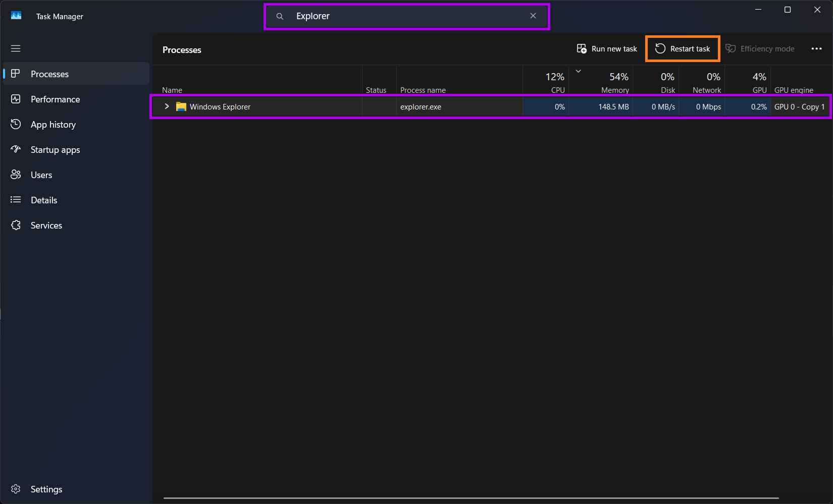Open the hamburger navigation menu
Image resolution: width=833 pixels, height=504 pixels.
[x=16, y=48]
